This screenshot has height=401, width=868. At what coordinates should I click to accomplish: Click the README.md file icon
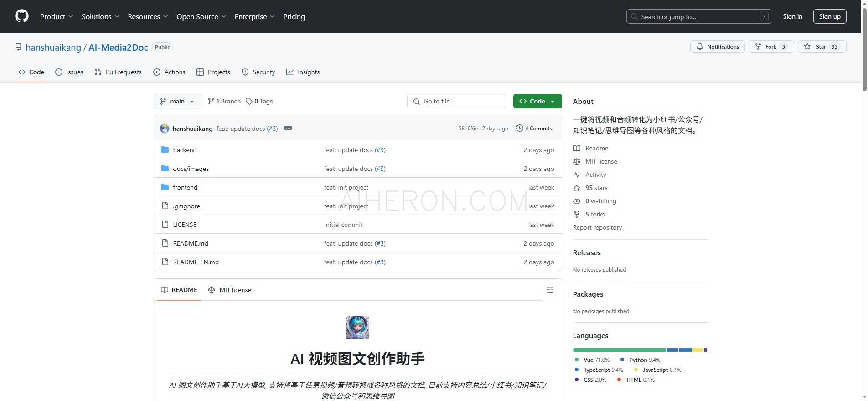point(165,243)
